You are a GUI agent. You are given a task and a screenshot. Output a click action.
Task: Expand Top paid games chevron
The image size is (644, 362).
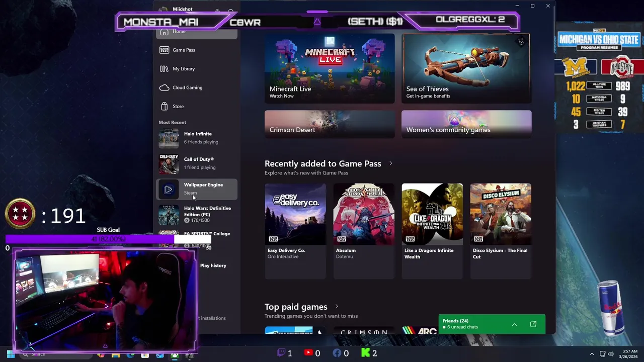pos(337,307)
